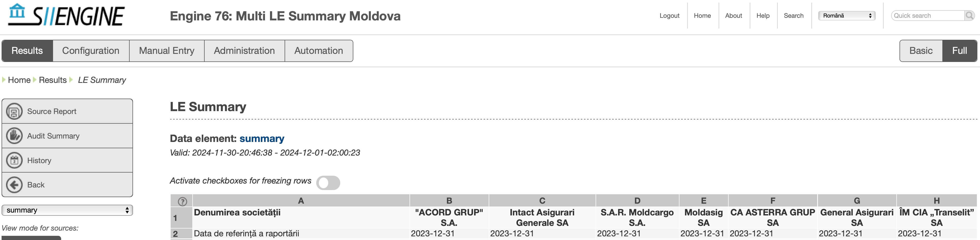Screen dimensions: 980x240
Task: Open the Configuration tab
Action: click(90, 50)
